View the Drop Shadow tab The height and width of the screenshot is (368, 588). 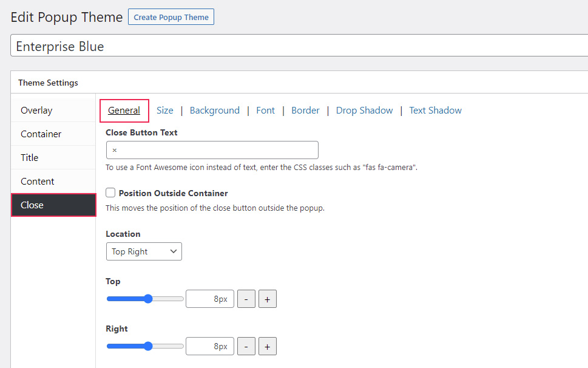pyautogui.click(x=364, y=110)
